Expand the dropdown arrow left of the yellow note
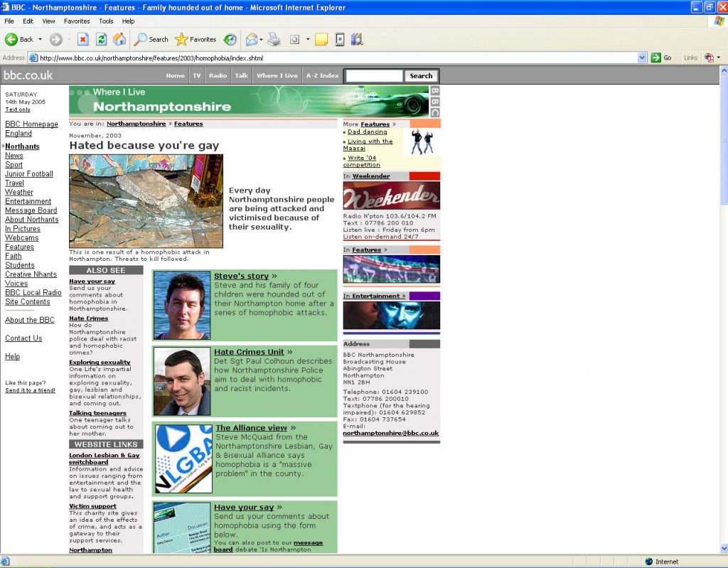The image size is (728, 568). [x=308, y=40]
